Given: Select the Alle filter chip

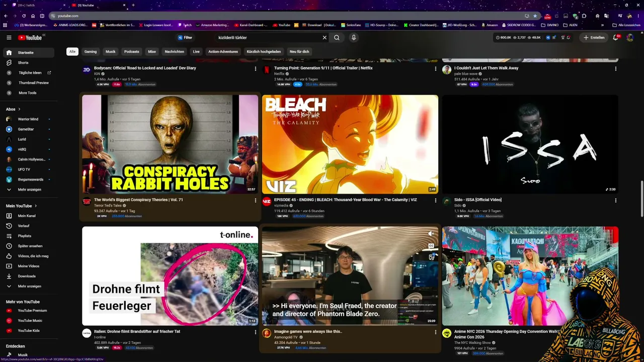Looking at the screenshot, I should pyautogui.click(x=72, y=52).
